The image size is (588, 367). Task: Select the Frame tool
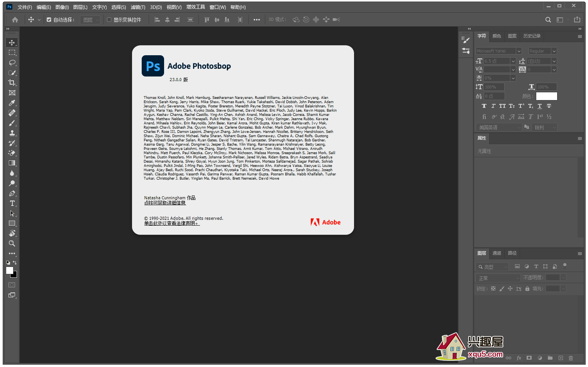pyautogui.click(x=12, y=93)
